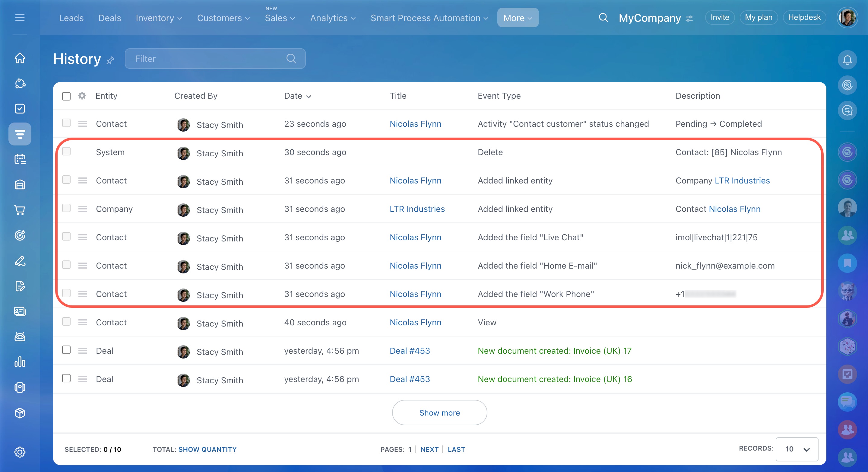Open the Leads tab
Screen dimensions: 868x472
coord(71,18)
